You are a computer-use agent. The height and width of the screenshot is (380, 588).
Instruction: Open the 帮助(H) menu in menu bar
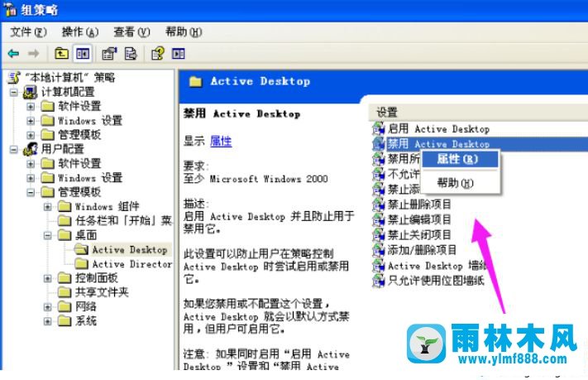[184, 32]
